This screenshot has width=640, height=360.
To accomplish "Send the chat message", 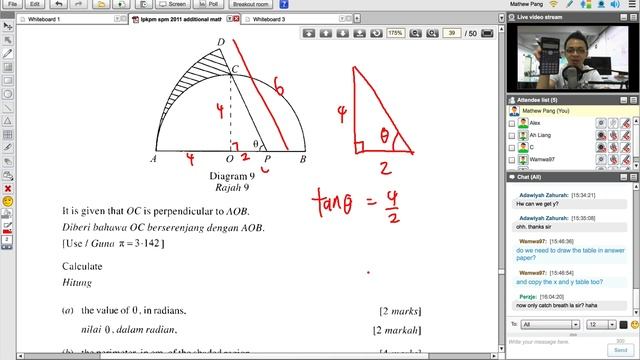I will tap(620, 350).
